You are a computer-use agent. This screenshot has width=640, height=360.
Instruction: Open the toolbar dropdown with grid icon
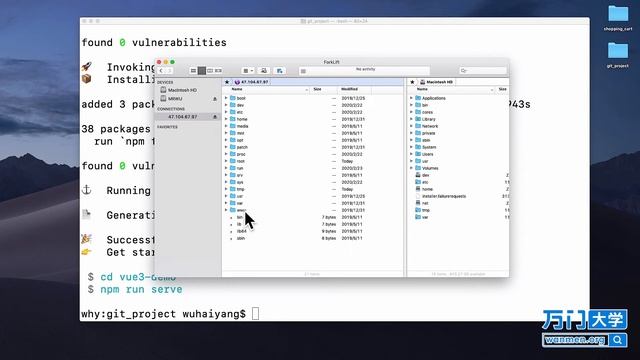click(248, 71)
